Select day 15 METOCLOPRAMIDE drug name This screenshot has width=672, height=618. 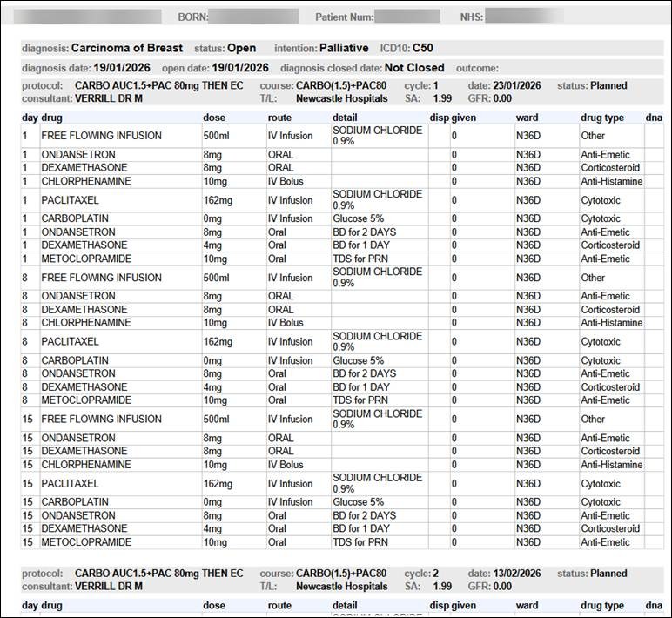87,542
